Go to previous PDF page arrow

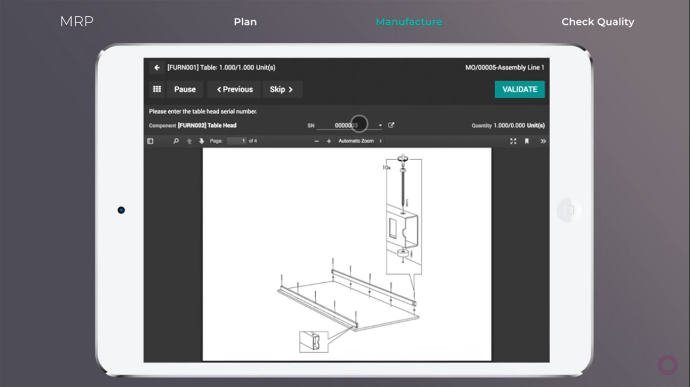[x=190, y=141]
